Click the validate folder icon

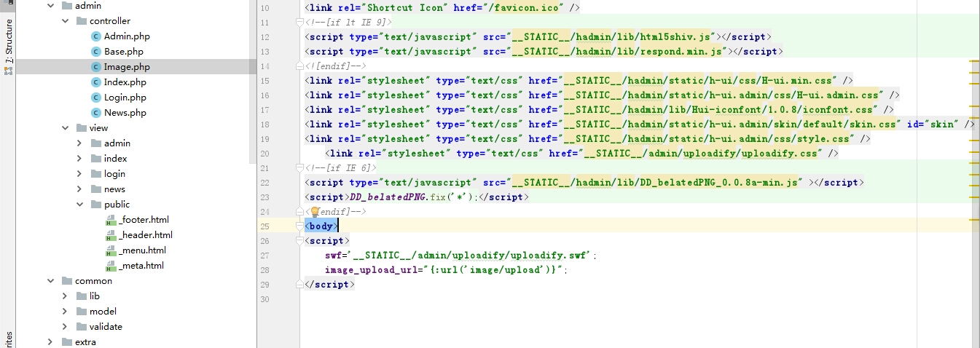[x=82, y=327]
